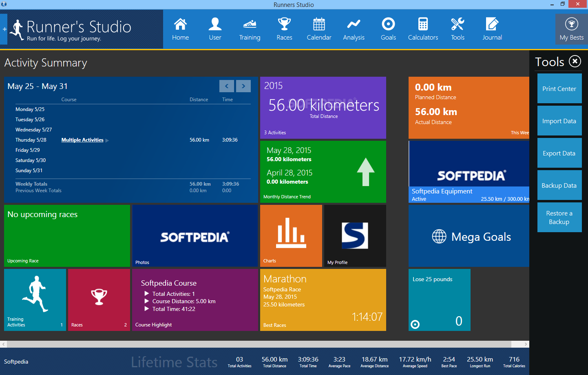588x375 pixels.
Task: Click the Backup Data button
Action: point(559,185)
